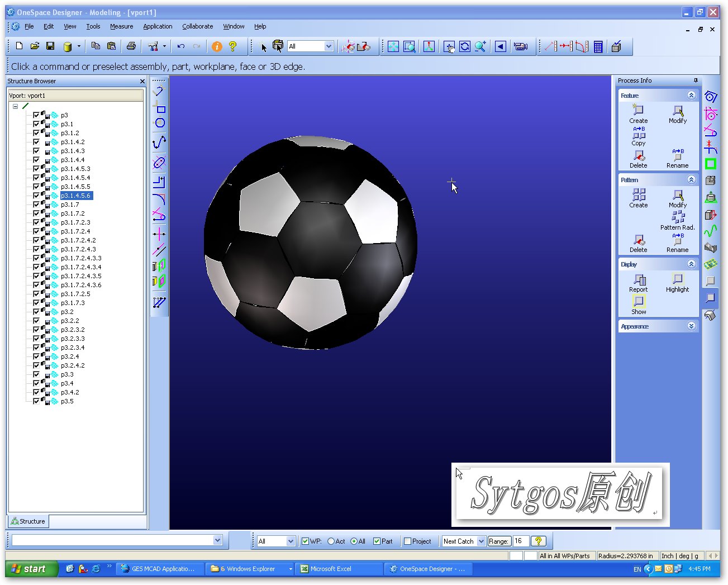
Task: Select the Act radio button
Action: pyautogui.click(x=332, y=541)
